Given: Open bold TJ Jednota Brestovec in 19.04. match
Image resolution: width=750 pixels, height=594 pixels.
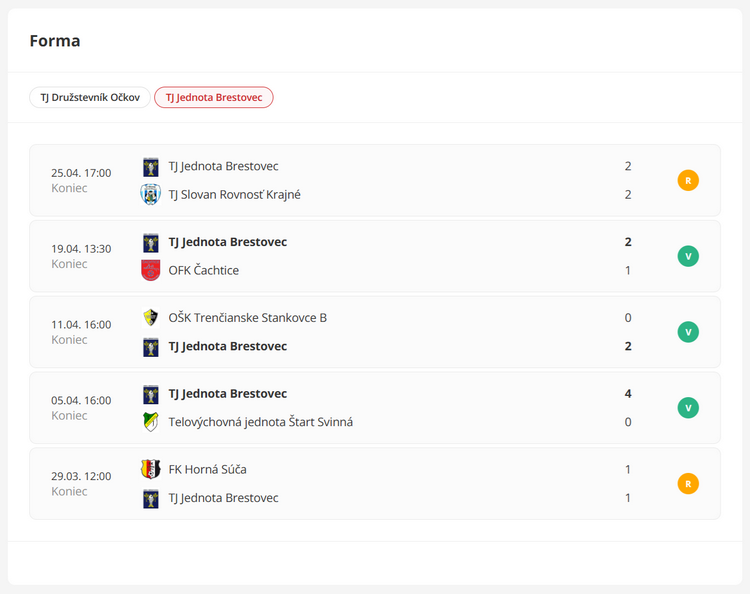Looking at the screenshot, I should (228, 242).
